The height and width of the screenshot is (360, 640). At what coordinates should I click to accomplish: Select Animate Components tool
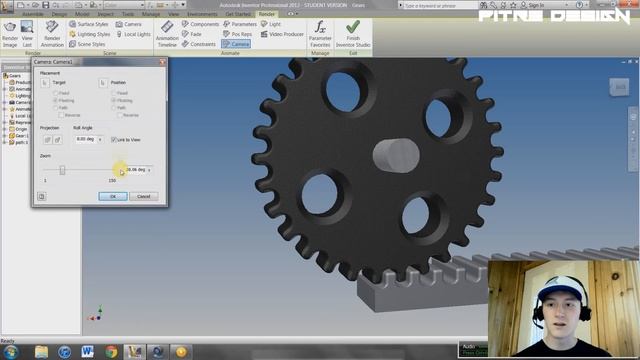pos(200,24)
